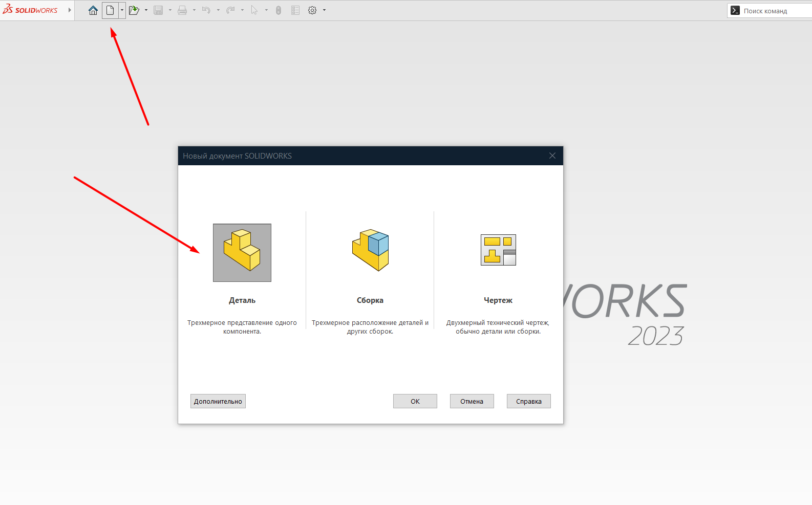The image size is (812, 505).
Task: Click the Save diskette icon
Action: 158,10
